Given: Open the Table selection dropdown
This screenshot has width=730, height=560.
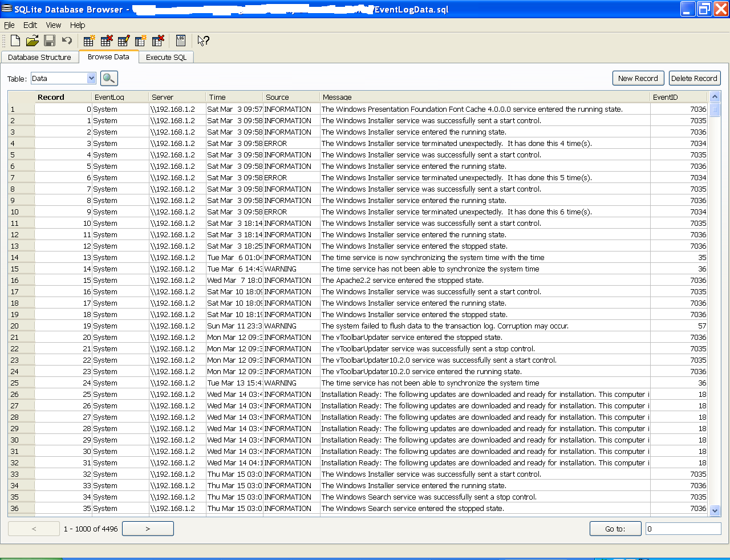Looking at the screenshot, I should [x=90, y=78].
